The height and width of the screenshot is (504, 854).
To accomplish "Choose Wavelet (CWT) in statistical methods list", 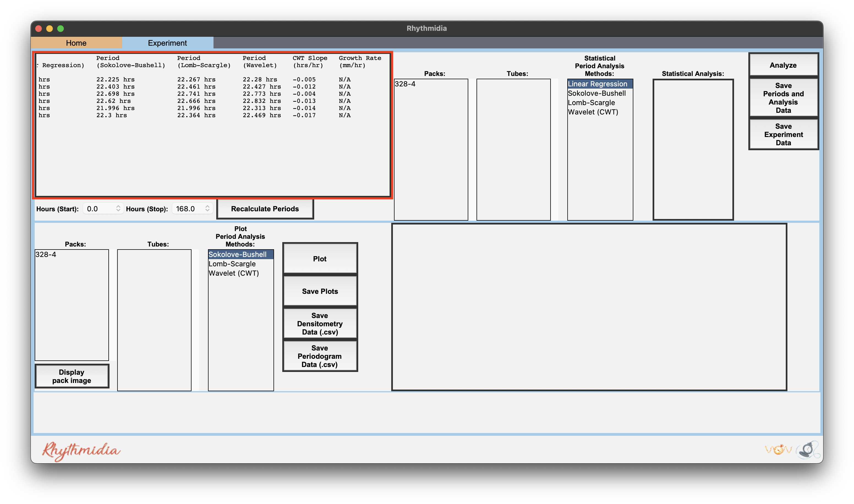I will tap(600, 112).
